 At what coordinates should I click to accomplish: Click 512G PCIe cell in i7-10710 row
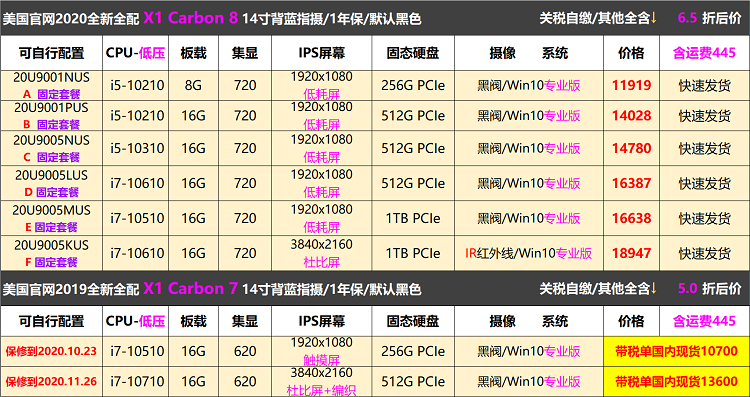pyautogui.click(x=413, y=382)
